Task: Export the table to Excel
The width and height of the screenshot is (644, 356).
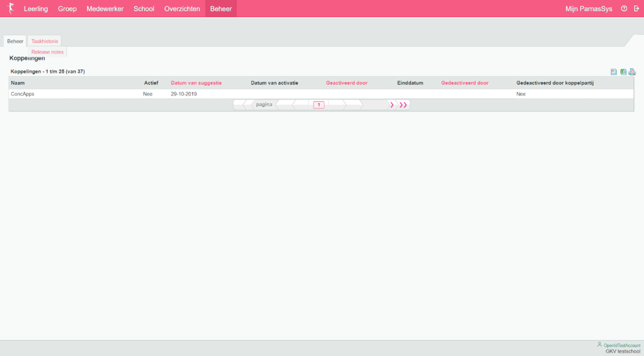Action: pos(623,72)
